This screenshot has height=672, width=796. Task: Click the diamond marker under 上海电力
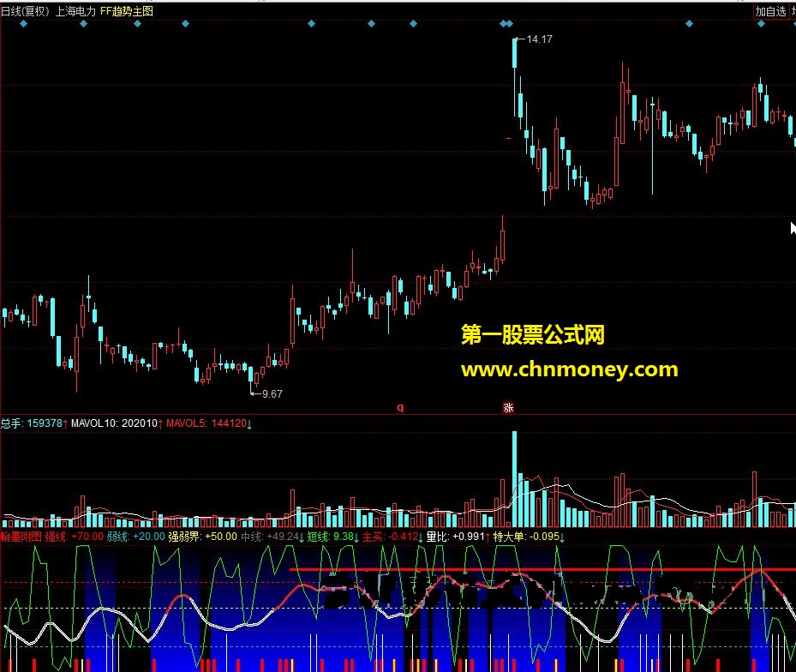point(84,24)
